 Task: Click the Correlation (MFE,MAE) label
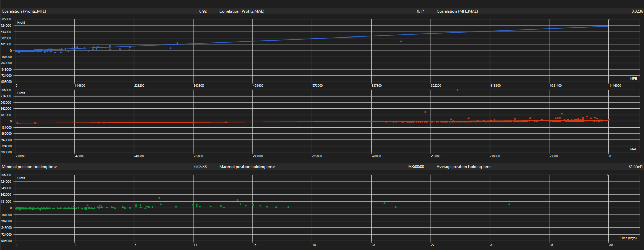(457, 11)
